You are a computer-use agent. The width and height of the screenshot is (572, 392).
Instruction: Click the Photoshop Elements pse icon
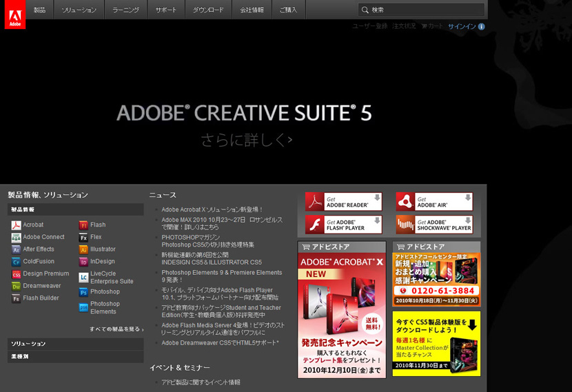point(83,308)
